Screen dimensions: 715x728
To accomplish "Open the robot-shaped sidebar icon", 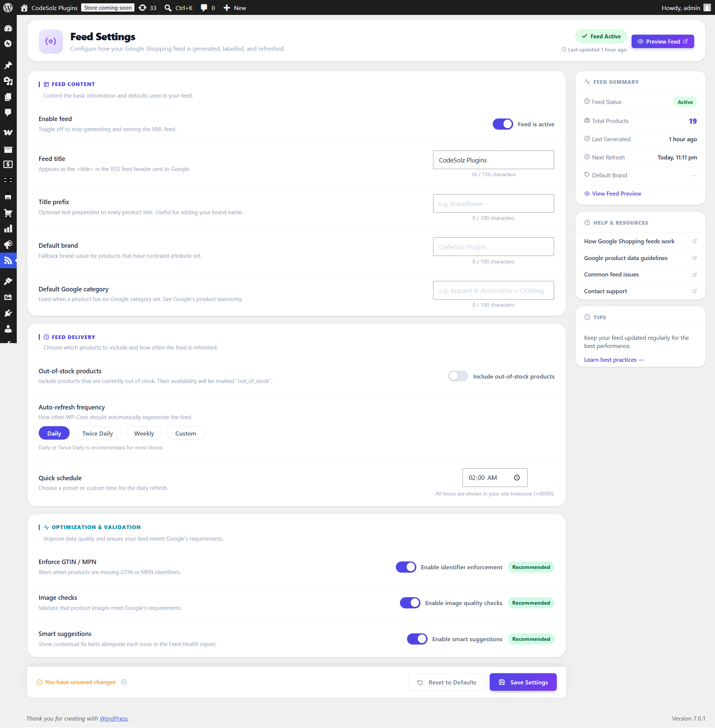I will tap(8, 196).
